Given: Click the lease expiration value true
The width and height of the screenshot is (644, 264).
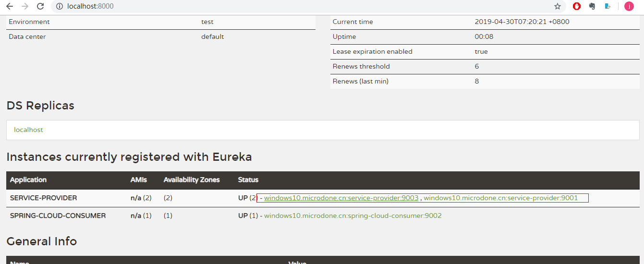Looking at the screenshot, I should click(481, 51).
